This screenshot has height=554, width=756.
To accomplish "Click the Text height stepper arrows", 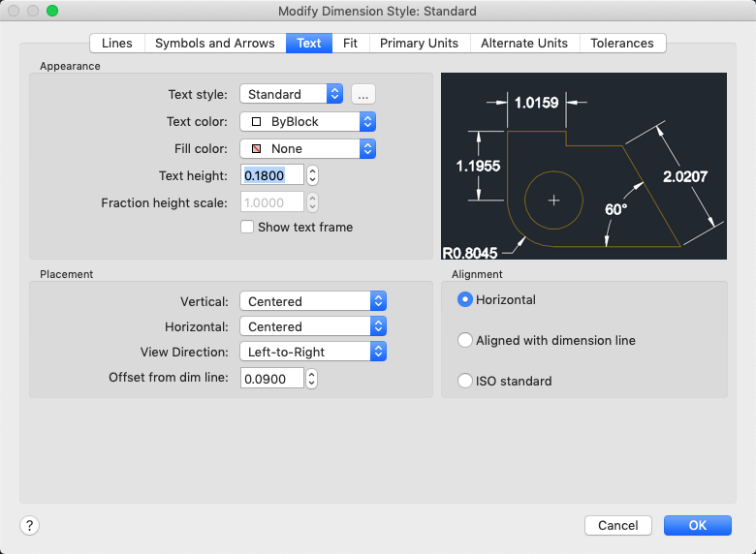I will (x=313, y=175).
